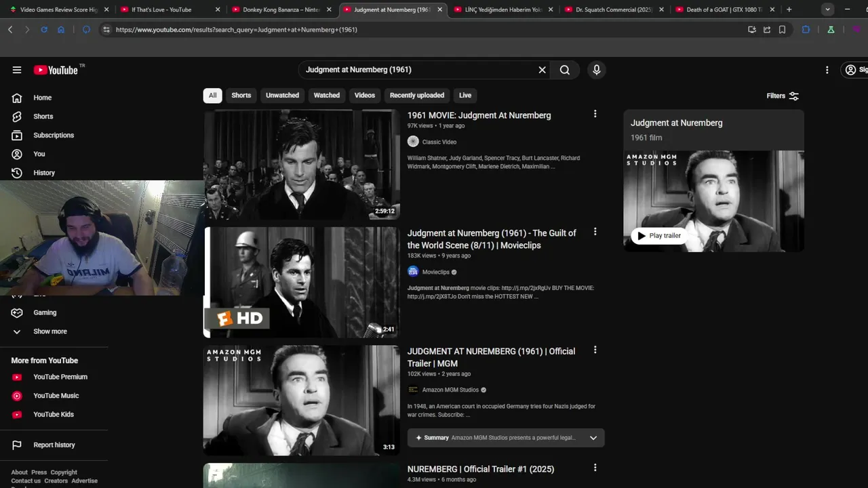
Task: Switch to Donkey Kong Bananza tab
Action: 281,9
